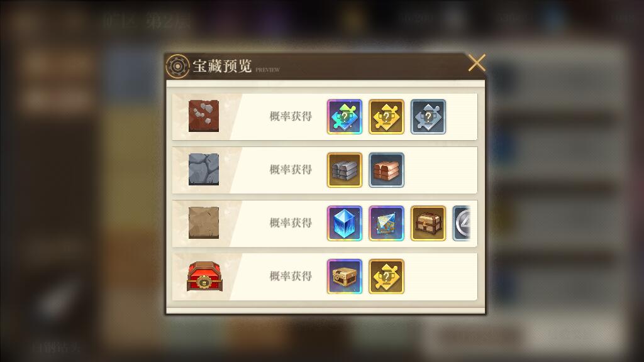The width and height of the screenshot is (644, 362).
Task: Select the silver-gray puzzle piece reward
Action: pos(428,116)
